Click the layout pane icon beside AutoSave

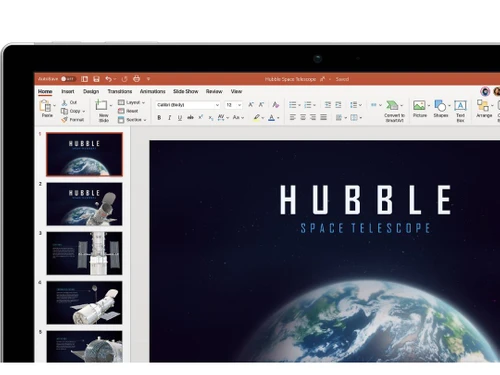(84, 79)
